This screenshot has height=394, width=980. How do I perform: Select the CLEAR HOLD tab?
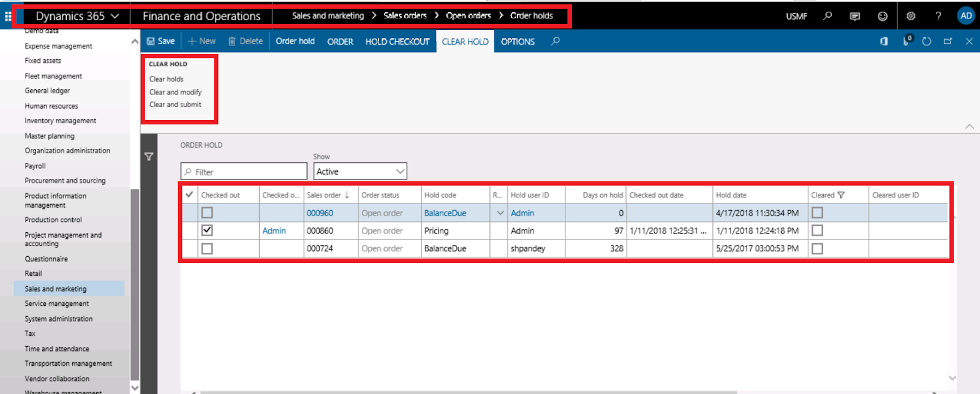tap(466, 42)
